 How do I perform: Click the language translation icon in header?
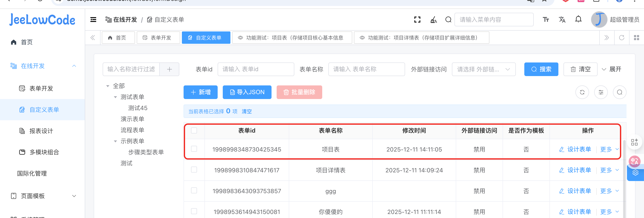click(x=562, y=20)
